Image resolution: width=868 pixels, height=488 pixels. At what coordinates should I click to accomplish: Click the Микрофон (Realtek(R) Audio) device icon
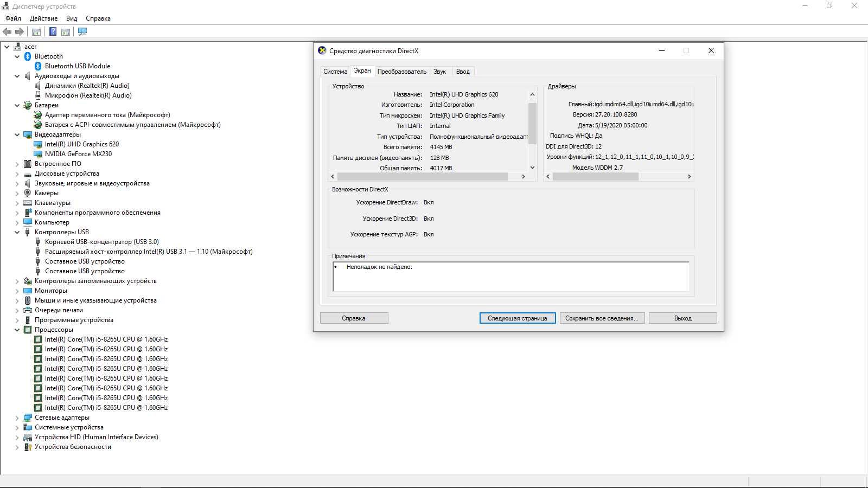tap(38, 95)
